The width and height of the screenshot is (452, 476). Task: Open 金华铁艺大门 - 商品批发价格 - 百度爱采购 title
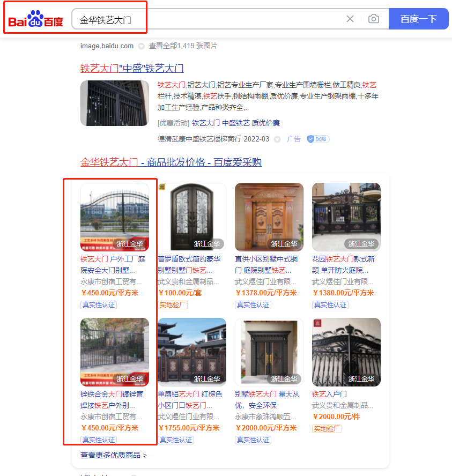[171, 162]
